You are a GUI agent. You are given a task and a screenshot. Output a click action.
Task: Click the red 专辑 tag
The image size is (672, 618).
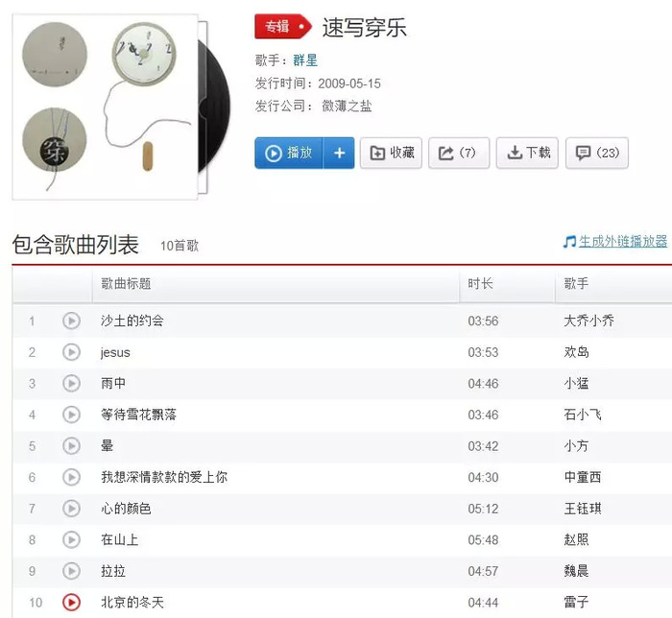(x=283, y=27)
